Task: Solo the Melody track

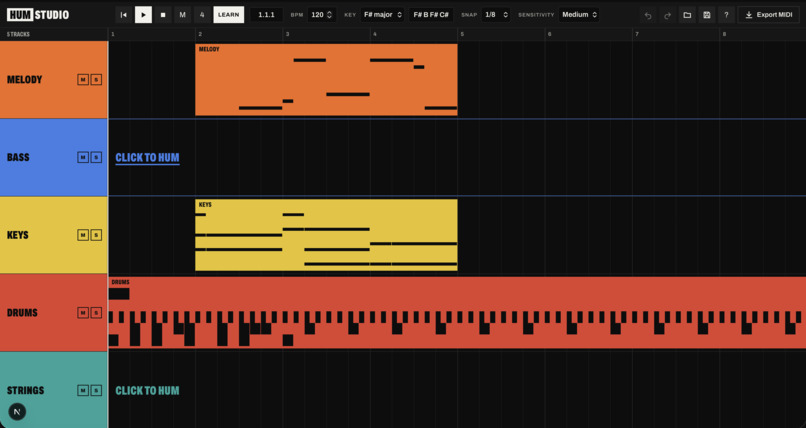Action: pos(96,80)
